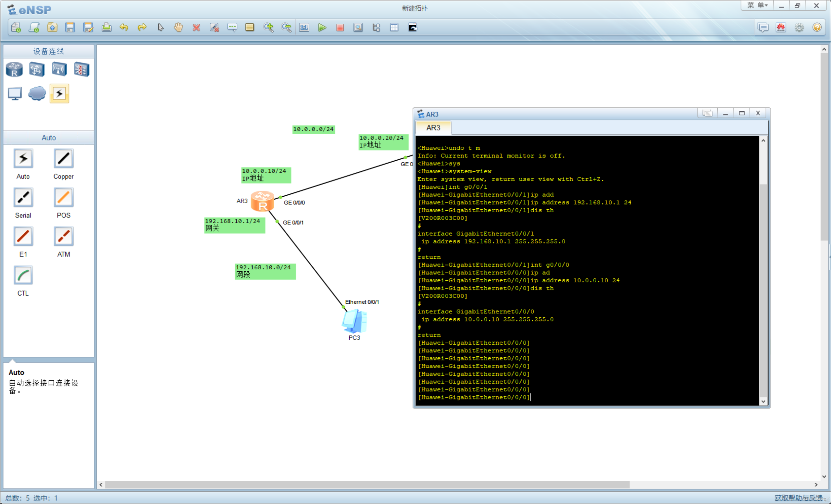Click the 10.0.0.20/24 IP地址 label

pos(383,142)
